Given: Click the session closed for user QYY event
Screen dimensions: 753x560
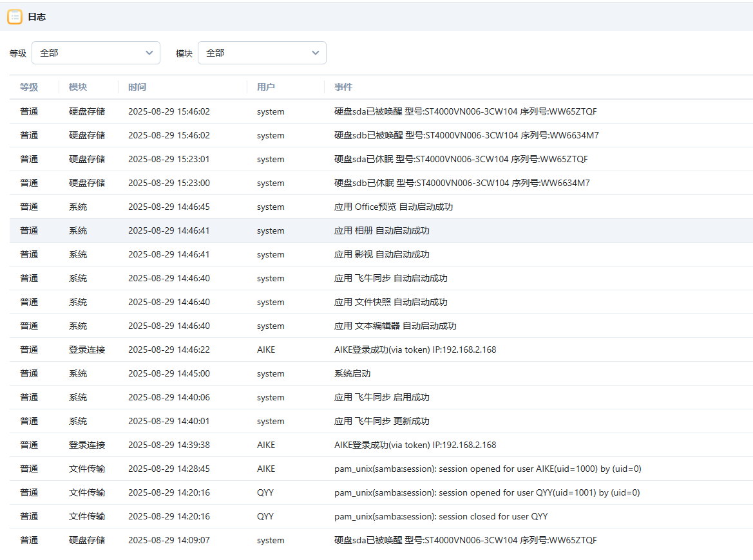Looking at the screenshot, I should 441,516.
